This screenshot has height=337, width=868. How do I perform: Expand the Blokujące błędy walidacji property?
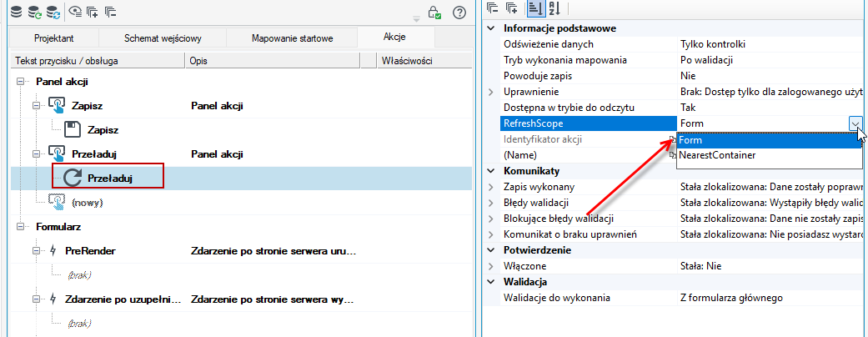pos(491,219)
